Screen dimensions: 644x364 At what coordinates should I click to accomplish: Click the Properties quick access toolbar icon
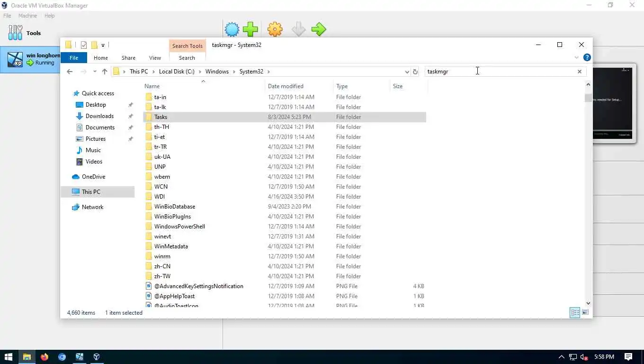pyautogui.click(x=84, y=45)
